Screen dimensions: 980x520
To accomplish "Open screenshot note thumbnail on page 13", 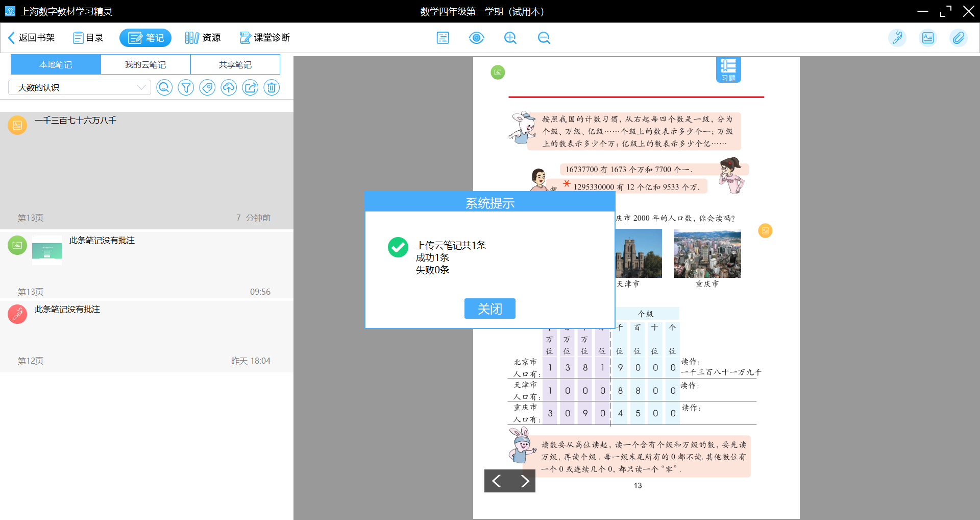I will pos(47,250).
